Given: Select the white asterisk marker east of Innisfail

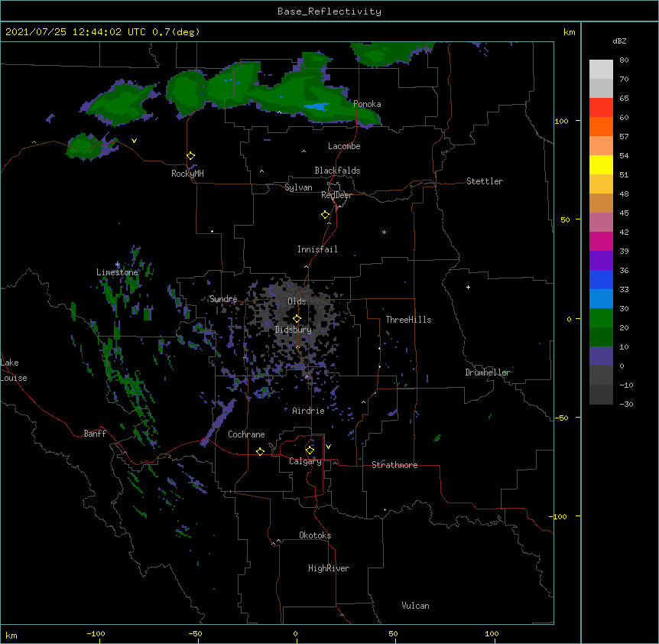Looking at the screenshot, I should click(384, 232).
